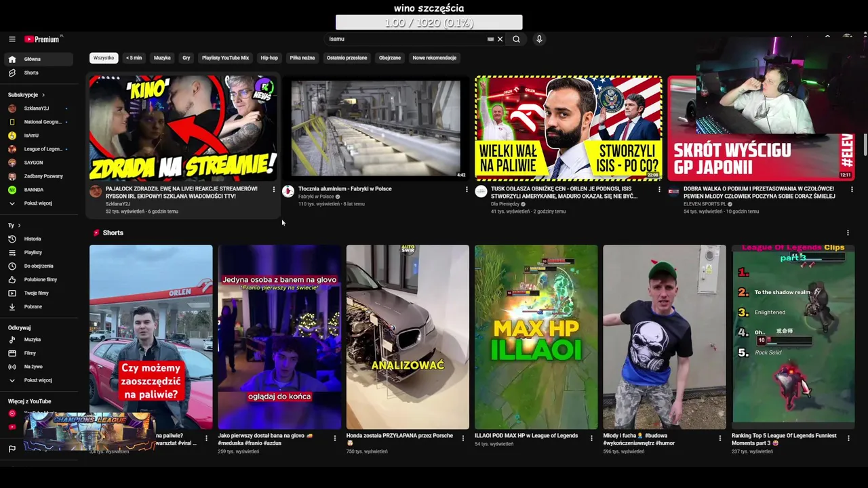Click the report flag icon in the sidebar
The image size is (868, 488).
coord(12,449)
